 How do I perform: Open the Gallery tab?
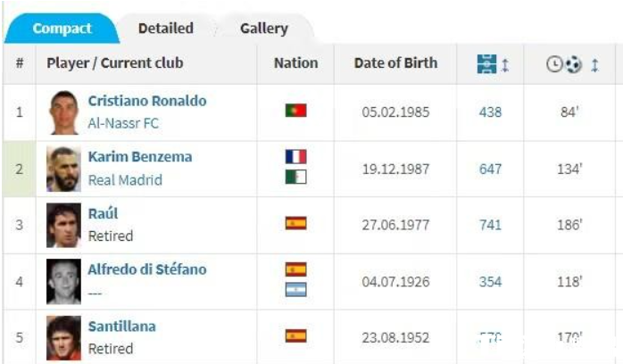[x=263, y=29]
